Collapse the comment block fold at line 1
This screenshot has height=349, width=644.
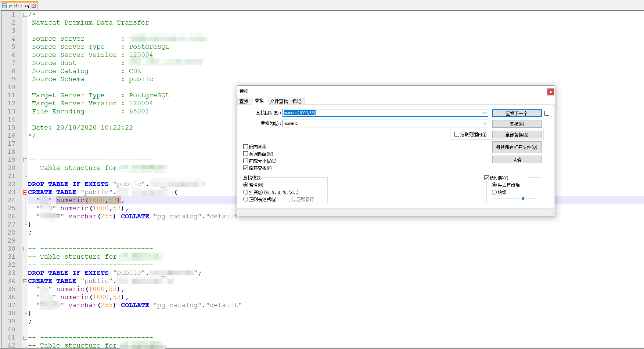click(25, 15)
